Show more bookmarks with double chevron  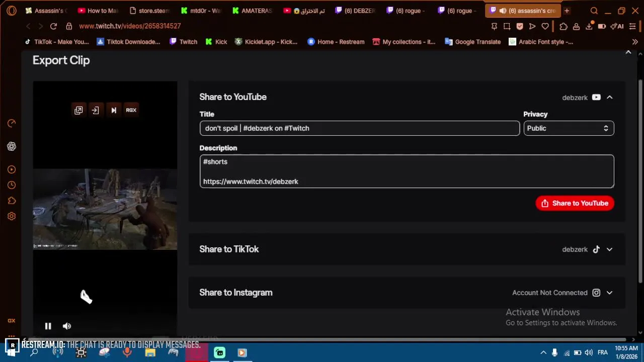635,42
